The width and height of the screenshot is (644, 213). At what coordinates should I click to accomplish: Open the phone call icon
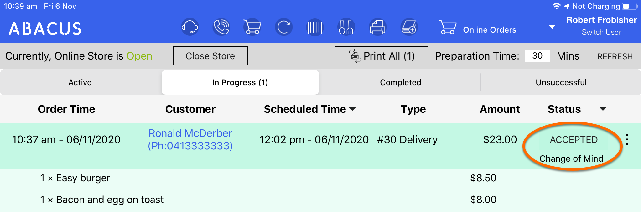tap(221, 27)
